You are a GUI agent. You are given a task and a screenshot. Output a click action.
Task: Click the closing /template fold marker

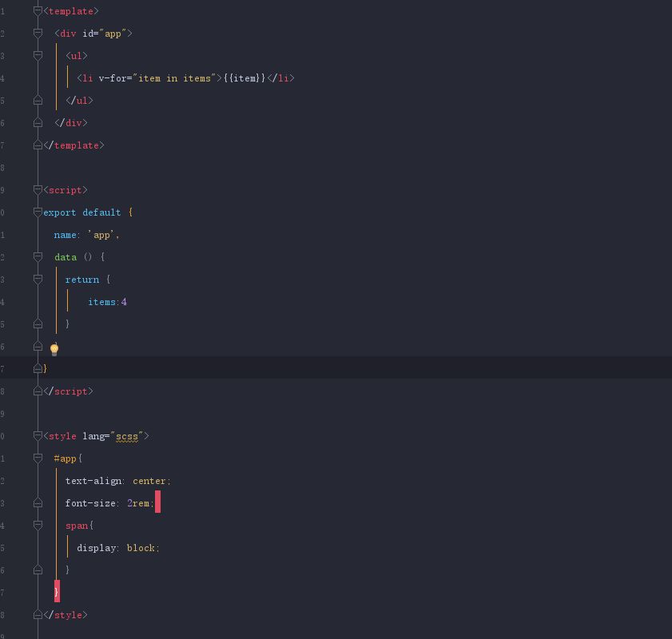[x=38, y=145]
